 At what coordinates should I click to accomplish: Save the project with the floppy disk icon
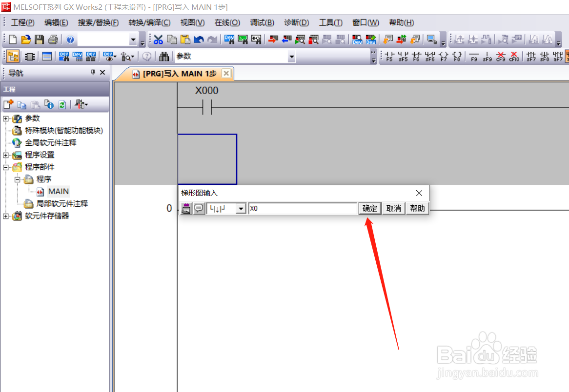(x=39, y=39)
